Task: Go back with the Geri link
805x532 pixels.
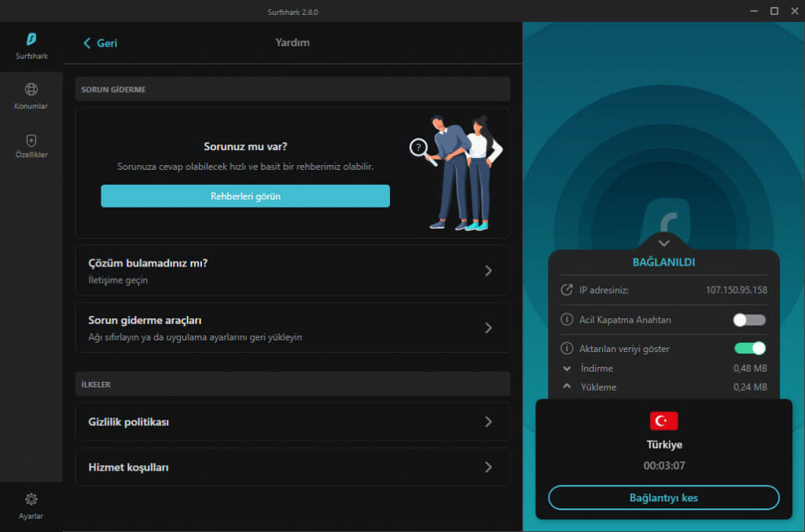Action: [x=107, y=43]
